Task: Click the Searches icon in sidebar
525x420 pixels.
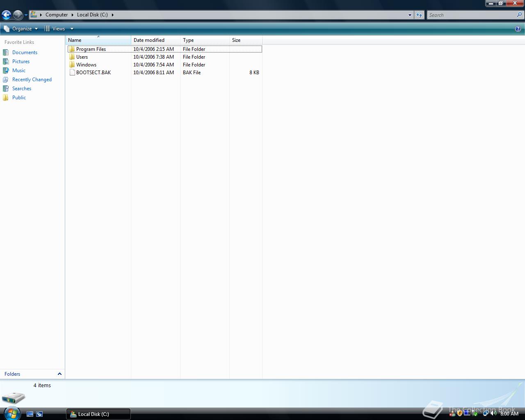Action: [x=6, y=89]
